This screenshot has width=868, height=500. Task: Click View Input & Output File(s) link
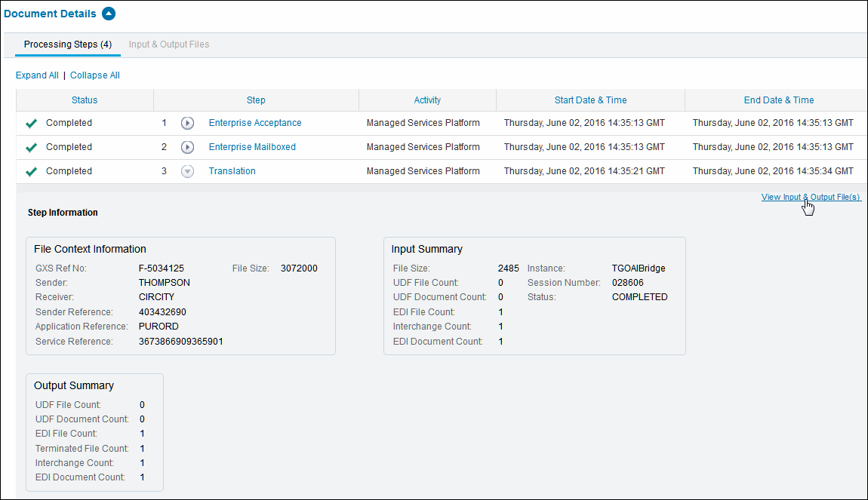tap(811, 198)
